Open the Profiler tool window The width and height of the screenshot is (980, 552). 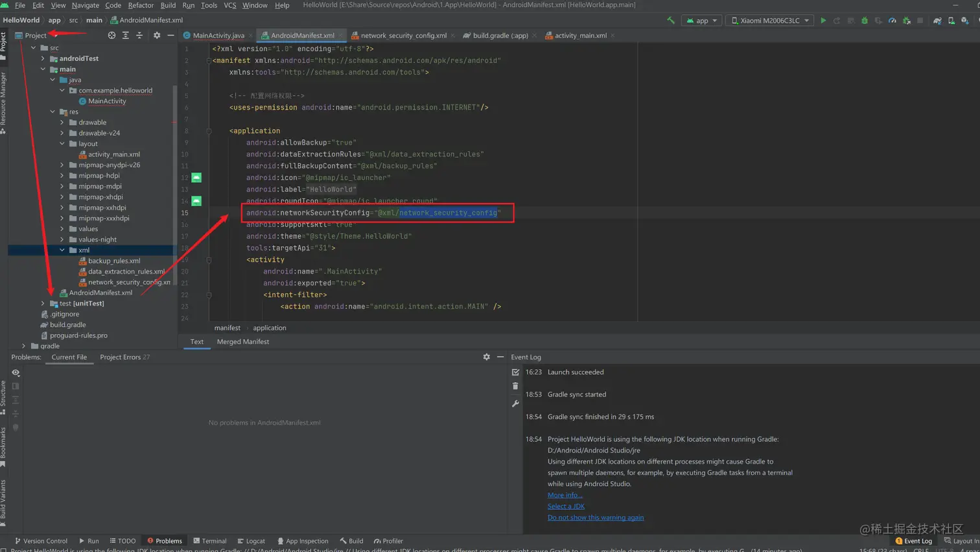pos(388,541)
